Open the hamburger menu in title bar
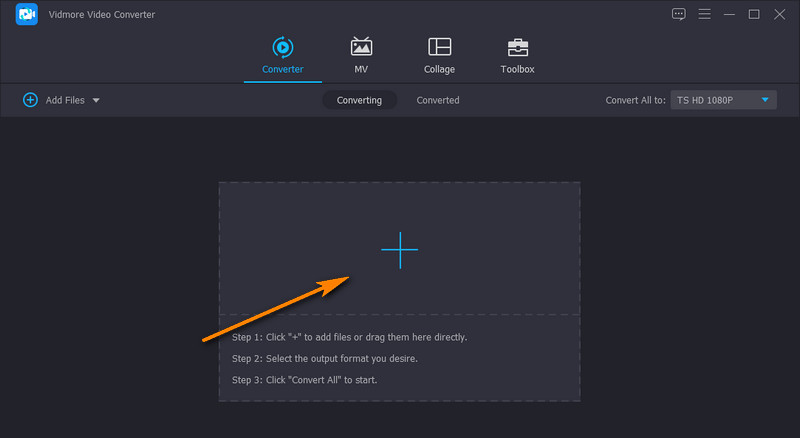Viewport: 800px width, 438px height. (704, 14)
